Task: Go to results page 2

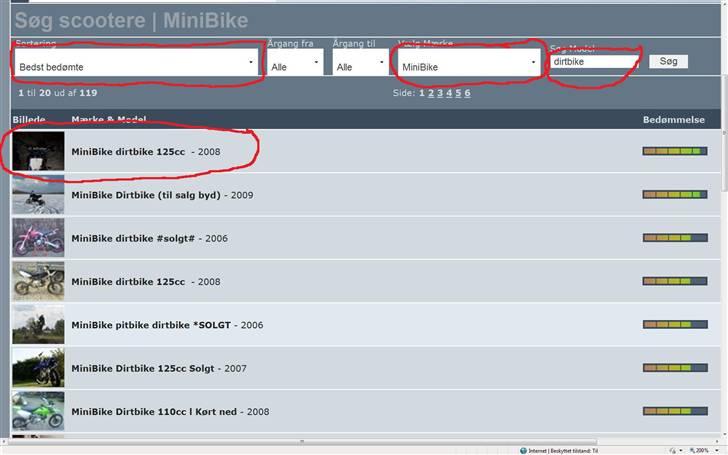Action: pos(431,93)
